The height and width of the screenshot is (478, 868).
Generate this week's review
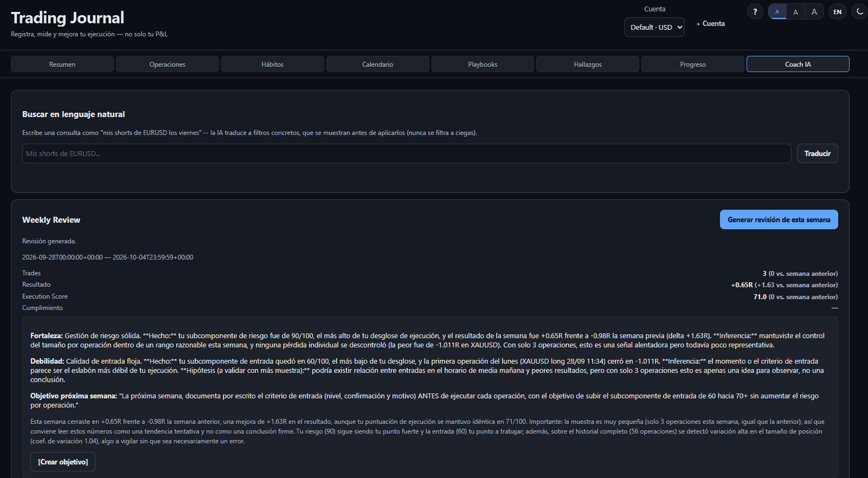point(779,219)
